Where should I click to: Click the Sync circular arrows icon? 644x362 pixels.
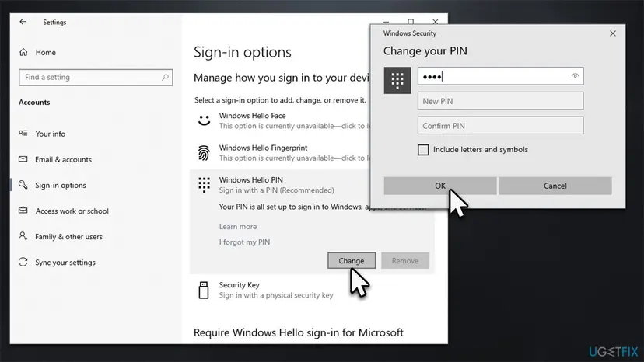(23, 262)
